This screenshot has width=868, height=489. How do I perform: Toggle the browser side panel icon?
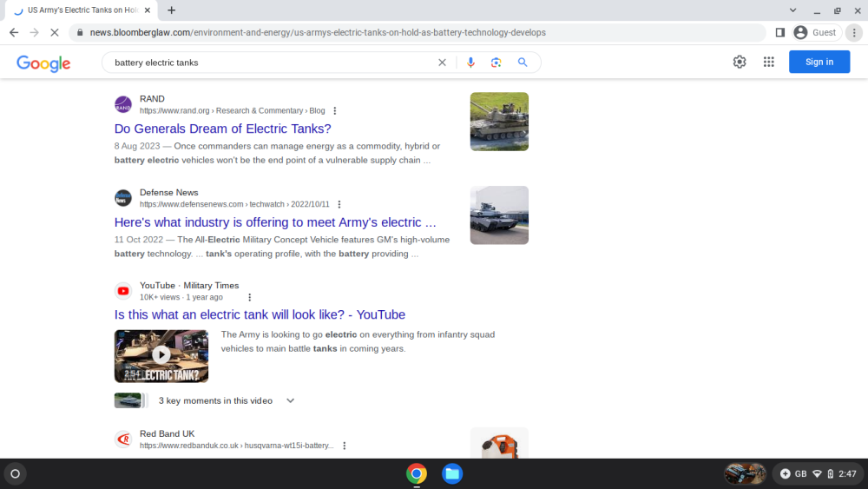[x=780, y=33]
